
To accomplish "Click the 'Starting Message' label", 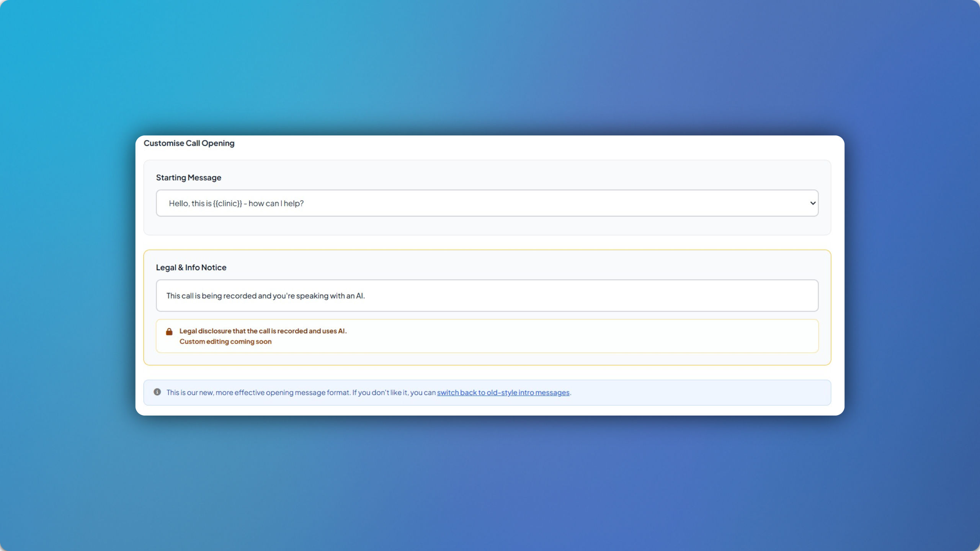I will coord(188,178).
